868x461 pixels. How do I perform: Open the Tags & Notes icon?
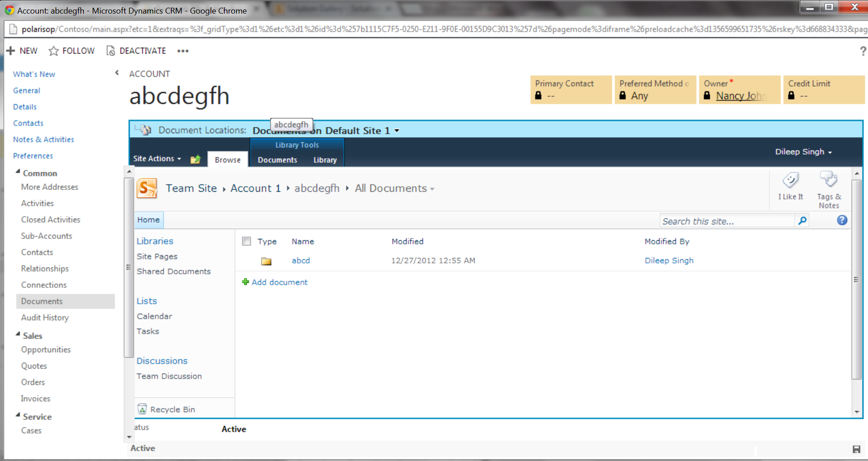(829, 180)
